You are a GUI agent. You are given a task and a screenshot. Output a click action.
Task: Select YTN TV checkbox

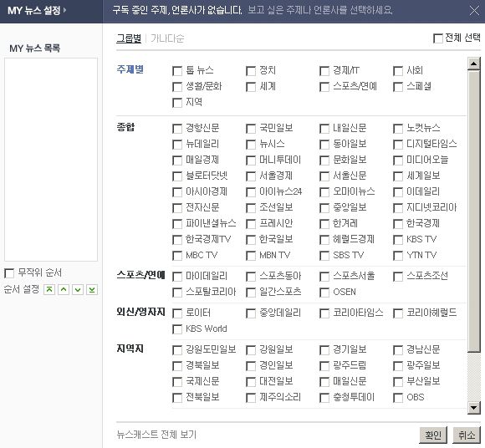[398, 256]
